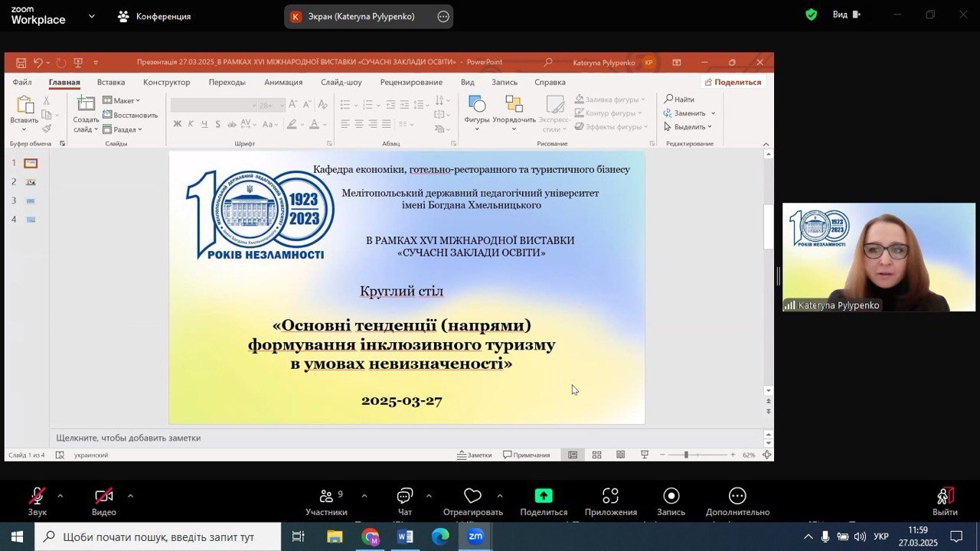This screenshot has width=980, height=551.
Task: Unmute the microphone in Zoom
Action: click(x=37, y=497)
